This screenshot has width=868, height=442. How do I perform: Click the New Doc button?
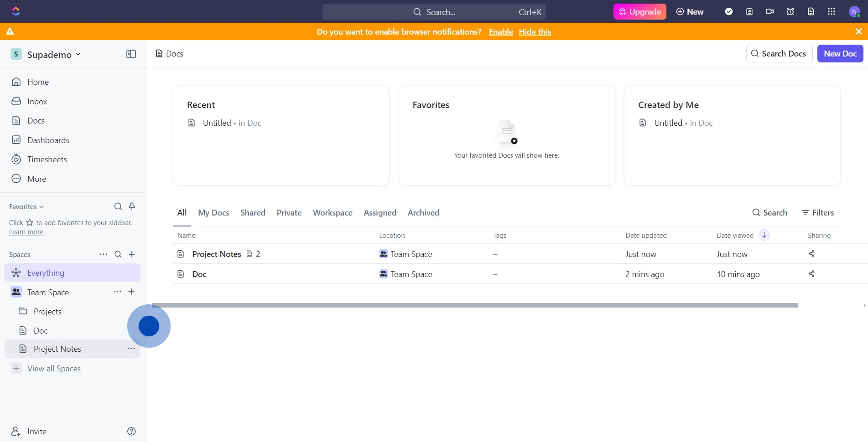(x=840, y=54)
